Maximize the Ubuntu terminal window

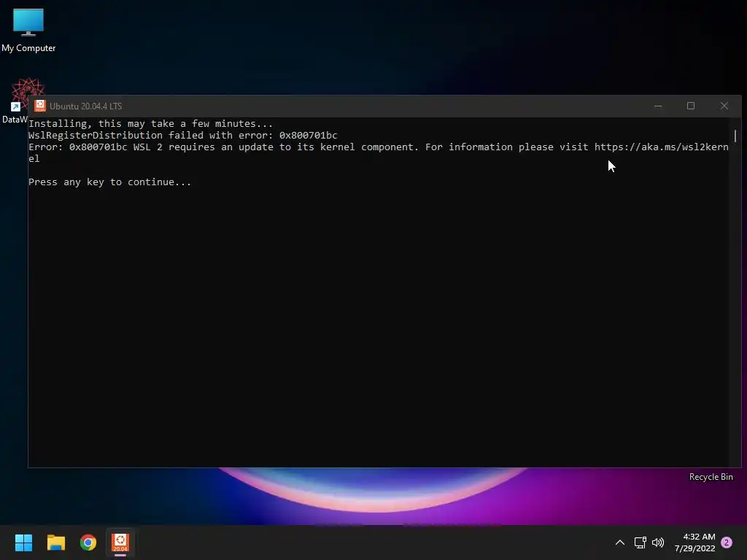(x=691, y=106)
